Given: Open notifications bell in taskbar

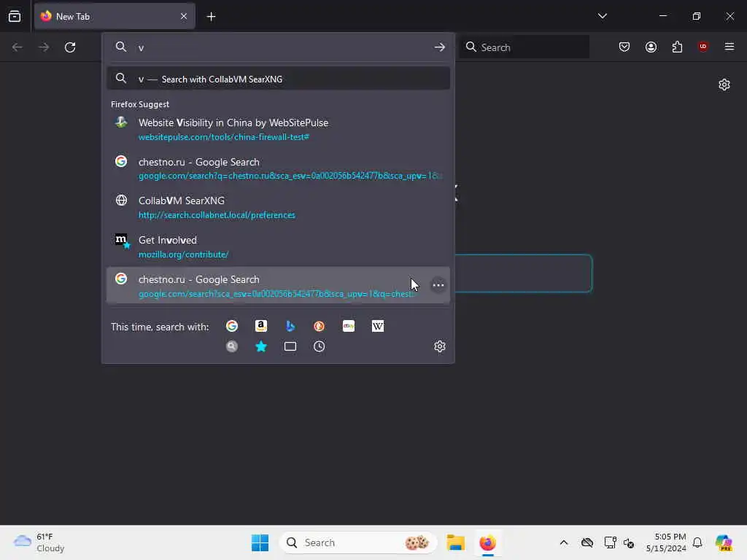Looking at the screenshot, I should coord(697,542).
